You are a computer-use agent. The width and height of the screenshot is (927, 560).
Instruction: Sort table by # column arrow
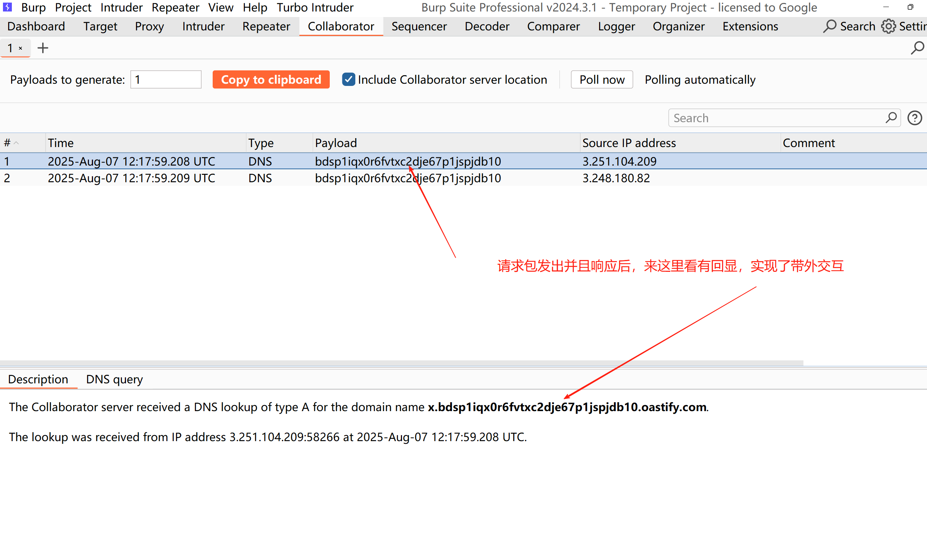tap(16, 143)
